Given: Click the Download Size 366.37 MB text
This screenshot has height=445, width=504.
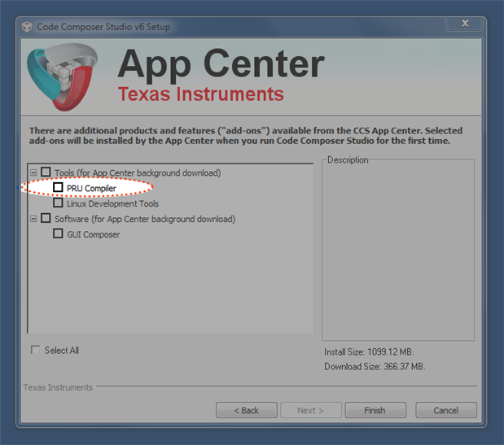Looking at the screenshot, I should 375,367.
